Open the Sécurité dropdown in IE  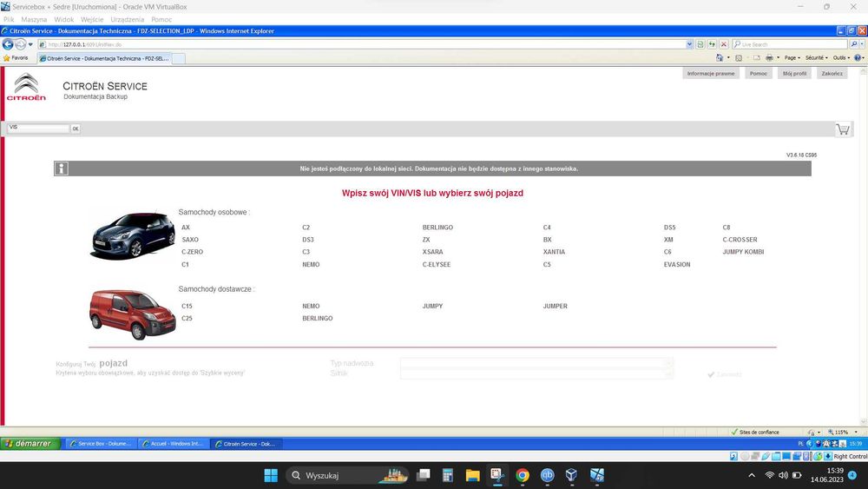[817, 57]
